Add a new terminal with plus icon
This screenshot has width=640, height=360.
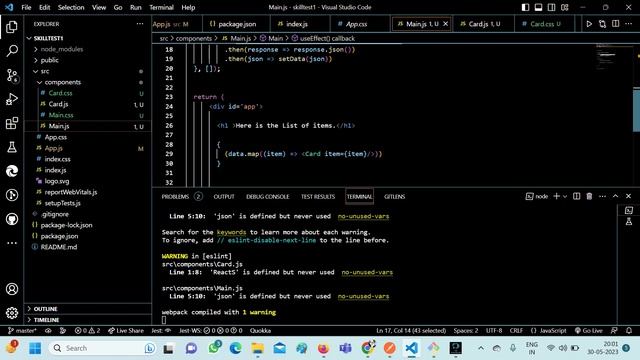[x=556, y=196]
